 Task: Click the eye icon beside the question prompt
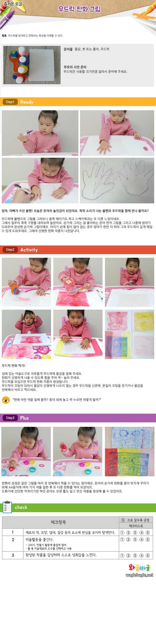6,400
